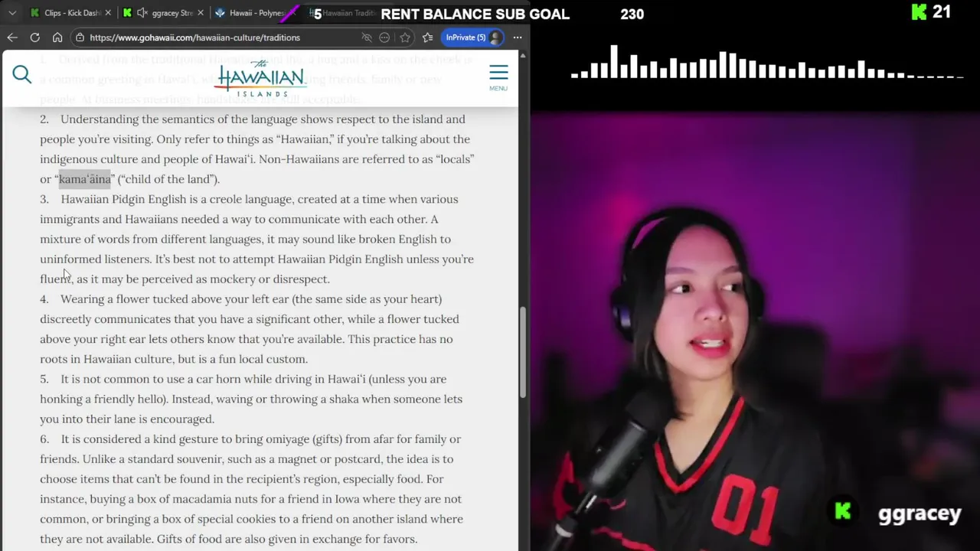
Task: Refresh the current page
Action: [34, 37]
